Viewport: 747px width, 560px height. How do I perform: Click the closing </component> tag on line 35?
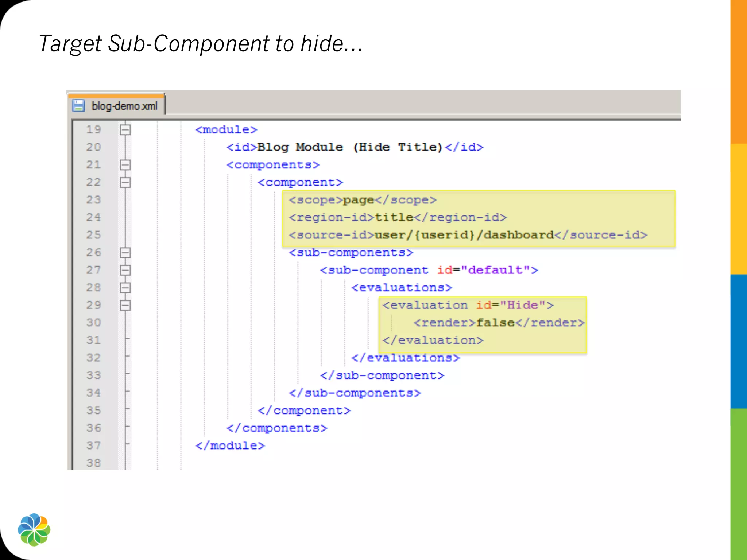tap(304, 411)
